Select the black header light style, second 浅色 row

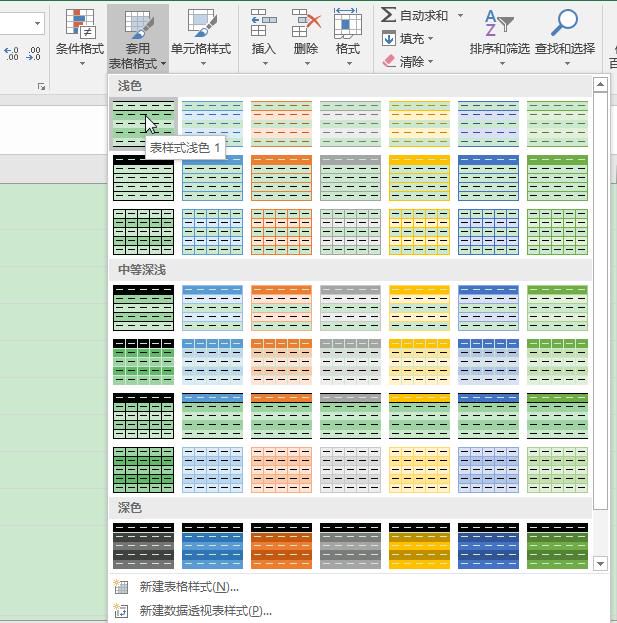[143, 178]
